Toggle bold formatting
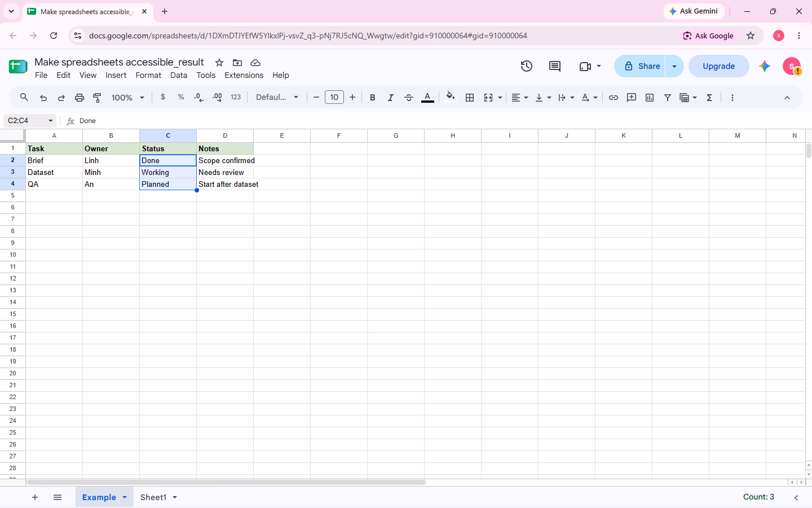 373,98
